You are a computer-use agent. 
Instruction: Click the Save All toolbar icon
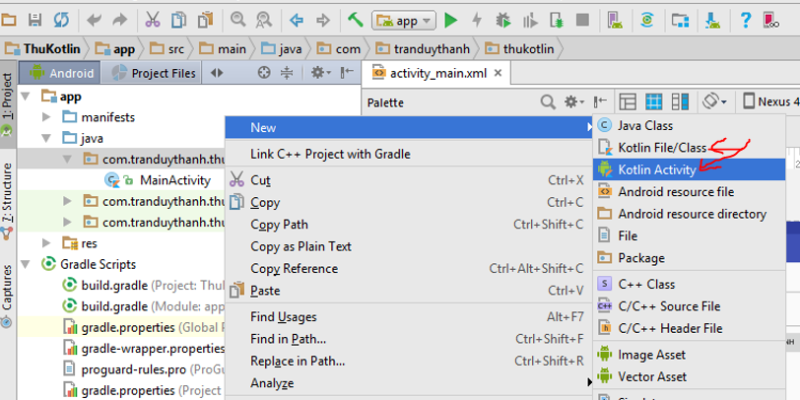click(36, 19)
